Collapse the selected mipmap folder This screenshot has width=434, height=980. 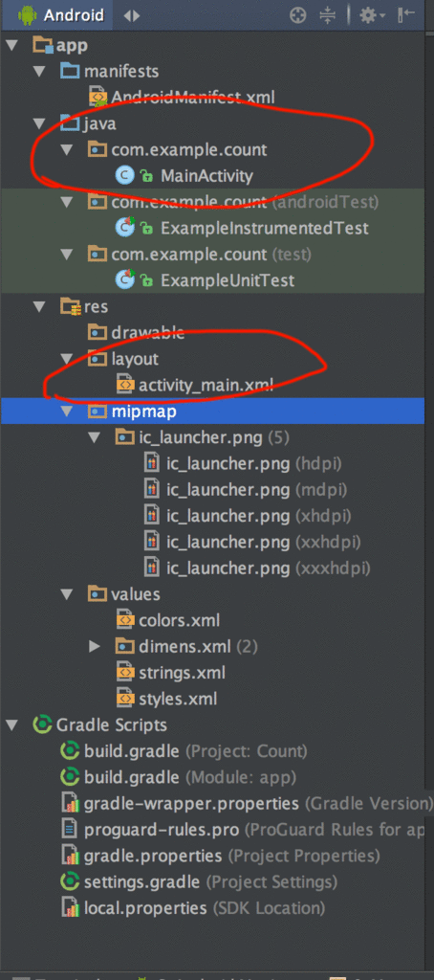click(x=68, y=412)
